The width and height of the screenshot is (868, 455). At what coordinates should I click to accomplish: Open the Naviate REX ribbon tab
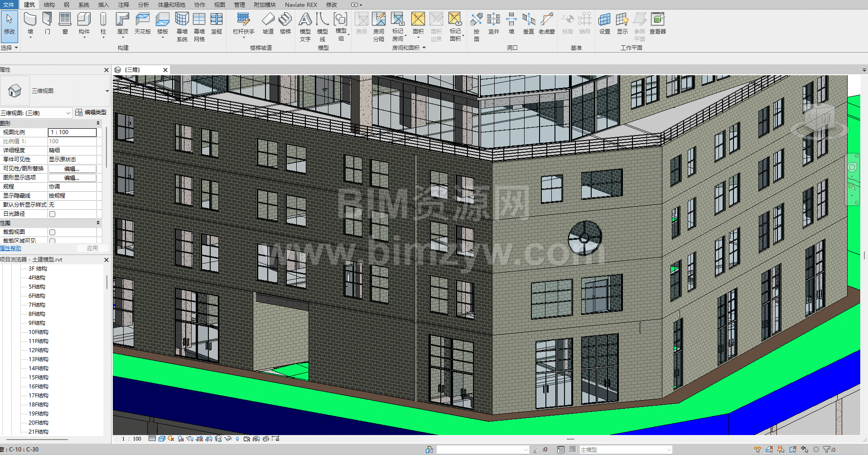tap(301, 5)
